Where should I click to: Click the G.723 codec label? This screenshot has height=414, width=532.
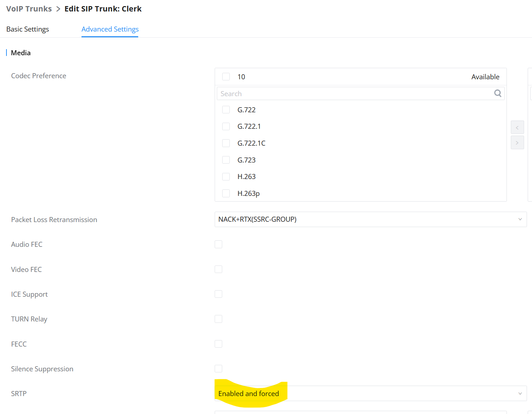pyautogui.click(x=247, y=160)
